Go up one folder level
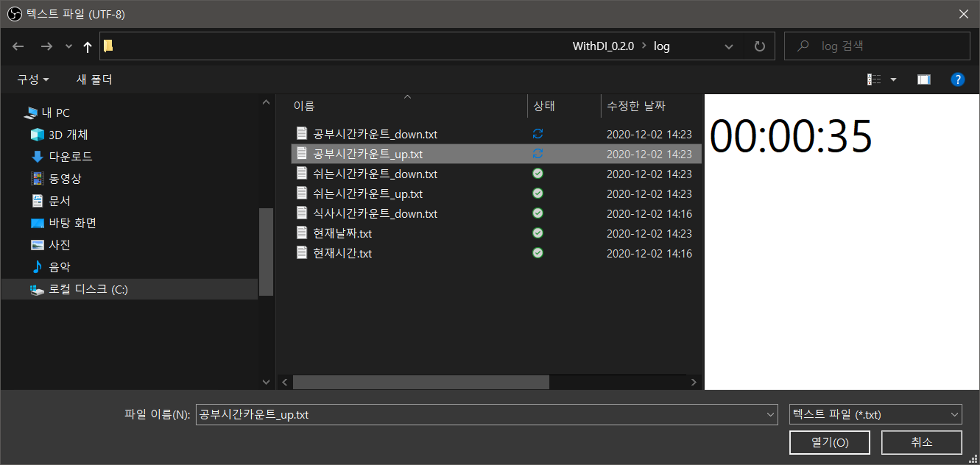 [87, 46]
